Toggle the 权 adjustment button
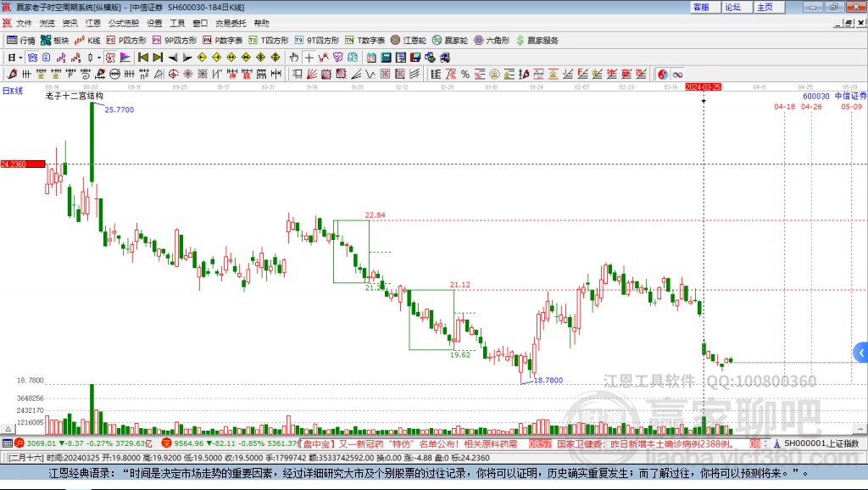Screen dimensions: 868x490 111,58
